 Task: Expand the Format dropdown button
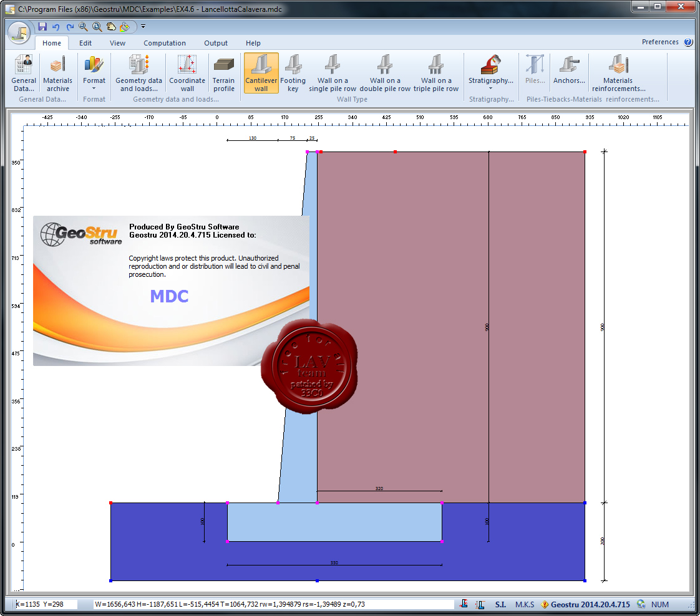point(94,73)
